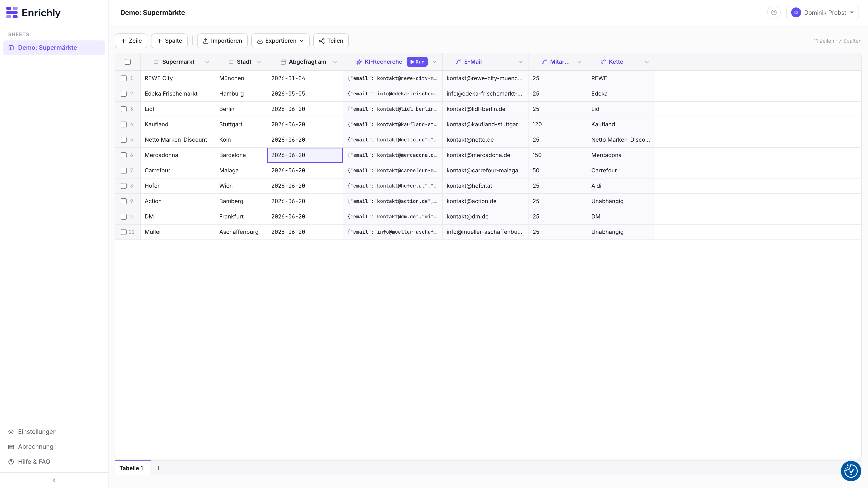868x488 pixels.
Task: Click the AI sparkle icon in KI-Recherche header
Action: tap(359, 62)
